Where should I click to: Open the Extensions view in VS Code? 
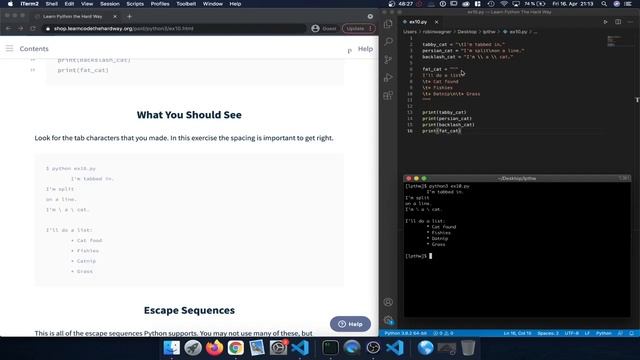tap(388, 95)
